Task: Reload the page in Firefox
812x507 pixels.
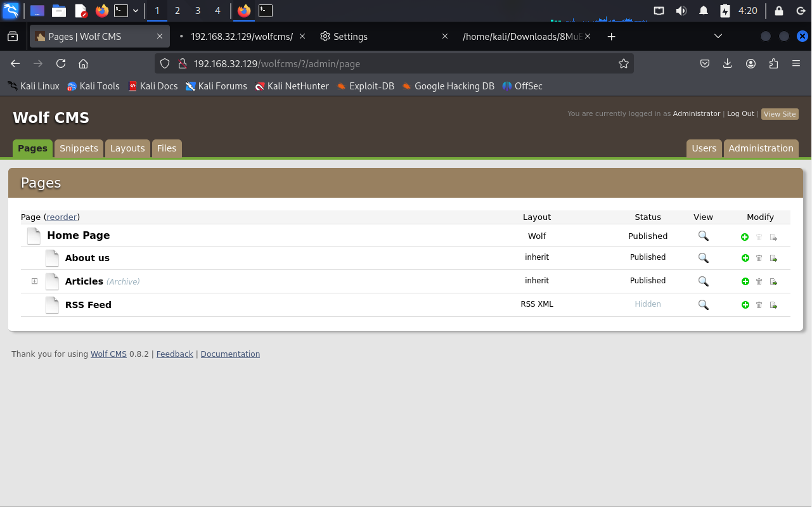Action: click(x=61, y=63)
